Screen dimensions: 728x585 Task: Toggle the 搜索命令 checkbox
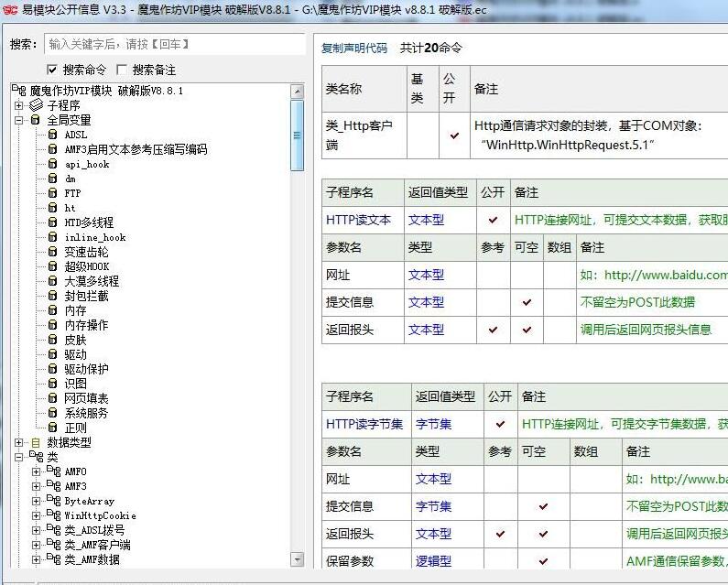[x=52, y=70]
